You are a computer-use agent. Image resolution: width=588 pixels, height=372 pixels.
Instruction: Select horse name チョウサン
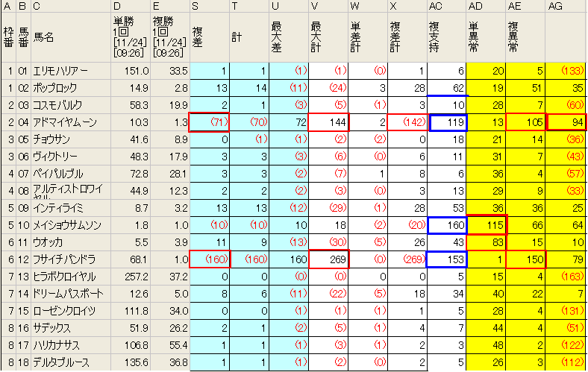51,139
